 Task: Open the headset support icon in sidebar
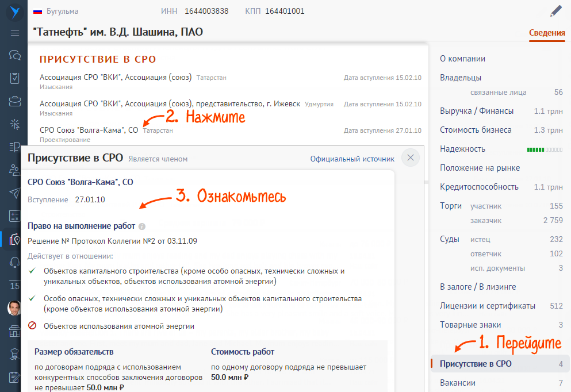click(x=14, y=263)
